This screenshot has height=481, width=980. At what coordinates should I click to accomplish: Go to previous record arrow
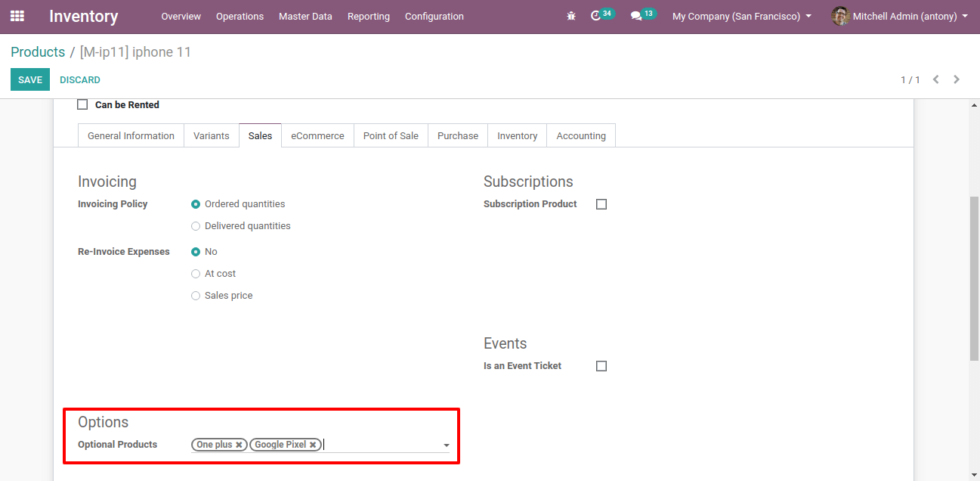pos(936,79)
